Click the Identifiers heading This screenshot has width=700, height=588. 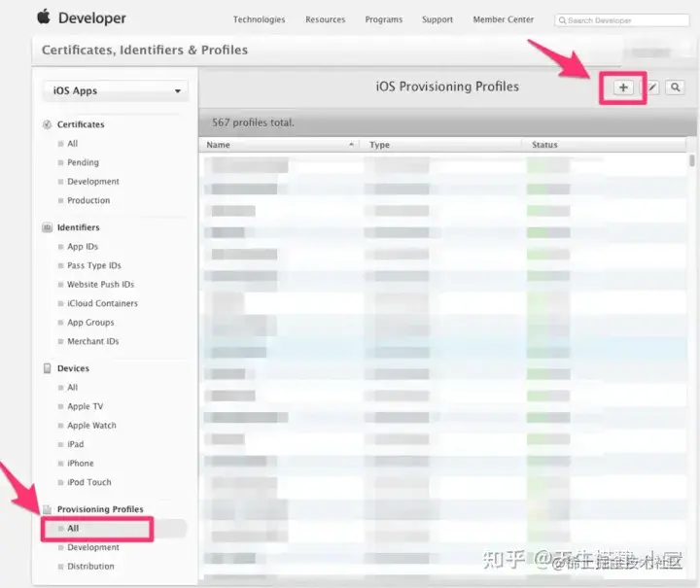tap(78, 227)
